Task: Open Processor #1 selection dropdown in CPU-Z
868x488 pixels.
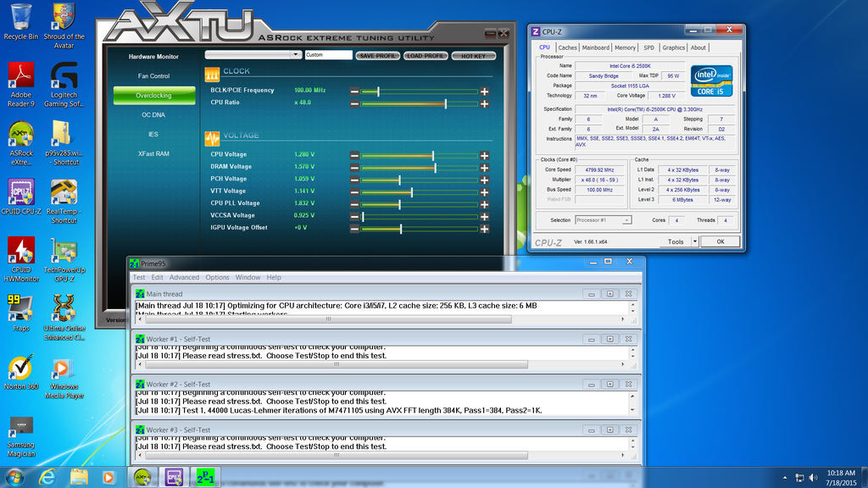Action: tap(604, 220)
